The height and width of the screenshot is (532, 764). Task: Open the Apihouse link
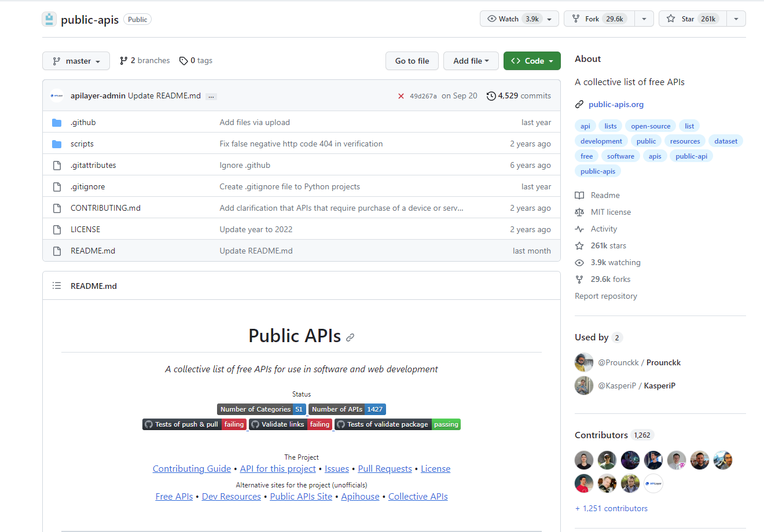pos(360,497)
